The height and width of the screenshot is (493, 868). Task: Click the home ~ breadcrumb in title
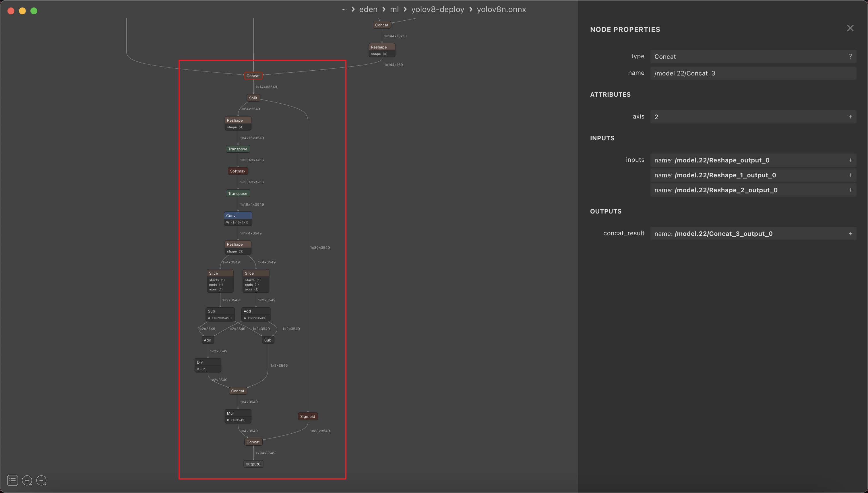pyautogui.click(x=344, y=9)
